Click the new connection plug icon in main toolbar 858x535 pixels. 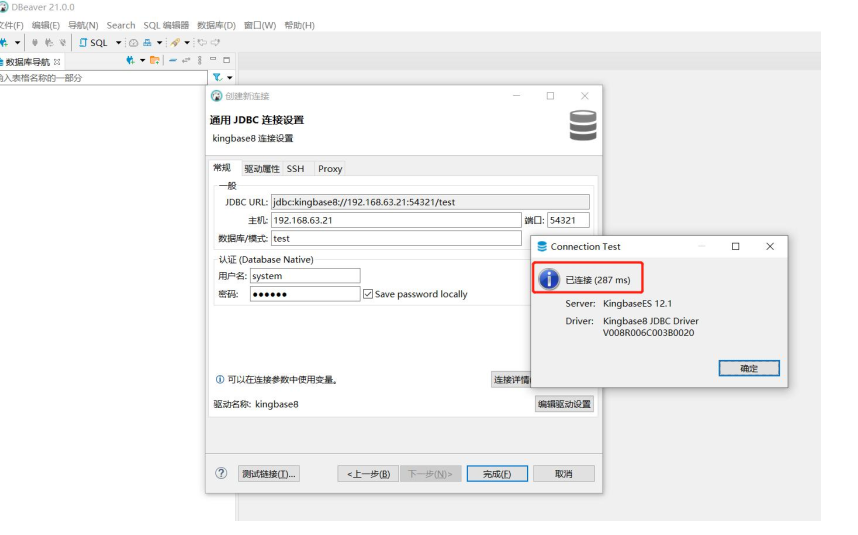pyautogui.click(x=4, y=43)
